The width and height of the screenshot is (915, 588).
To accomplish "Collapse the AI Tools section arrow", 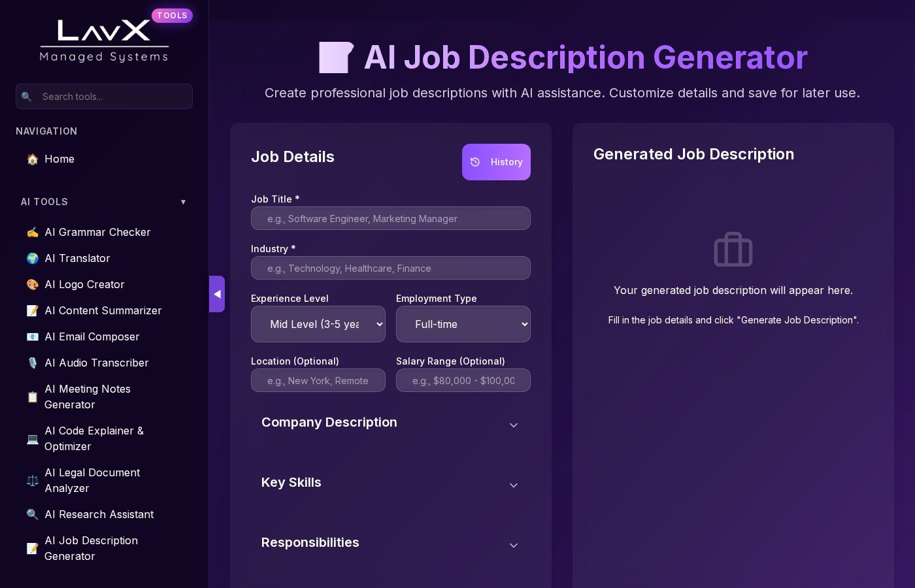I will point(183,203).
